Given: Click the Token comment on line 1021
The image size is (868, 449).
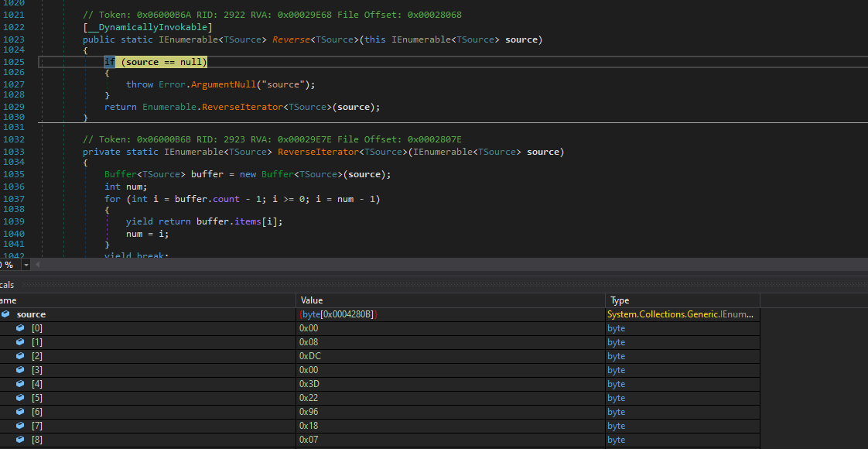Looking at the screenshot, I should [x=272, y=15].
